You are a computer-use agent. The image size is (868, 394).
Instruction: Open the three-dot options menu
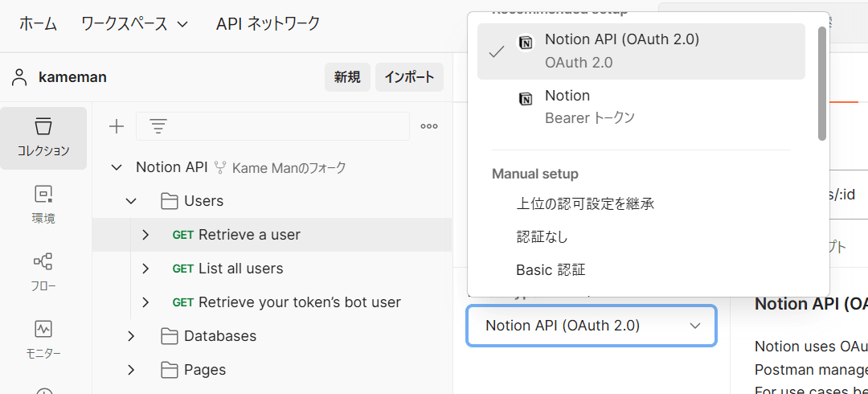click(429, 126)
